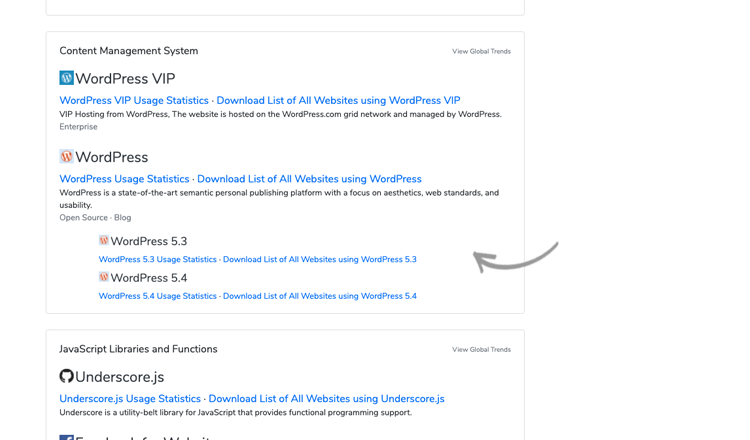Open WordPress 5.3 Usage Statistics link

157,259
